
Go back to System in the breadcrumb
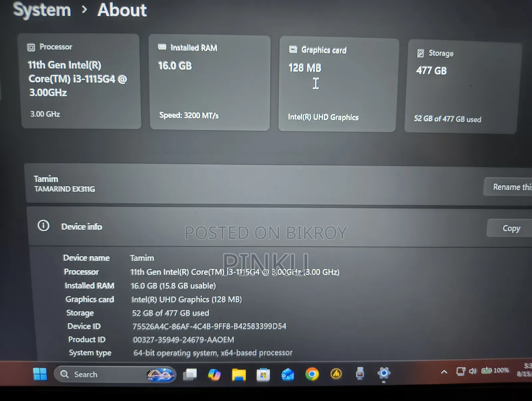point(42,10)
